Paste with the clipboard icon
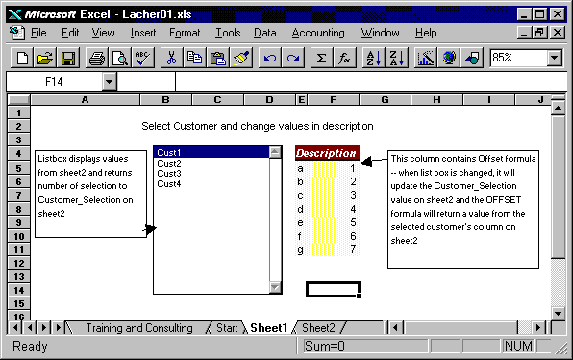The image size is (573, 360). point(218,58)
